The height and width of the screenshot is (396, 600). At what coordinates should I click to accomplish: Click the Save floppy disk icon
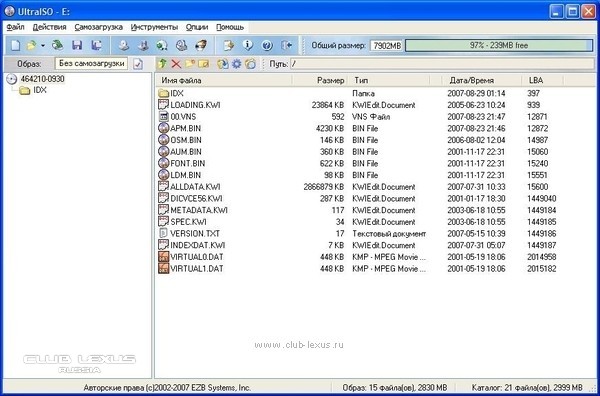(x=77, y=46)
